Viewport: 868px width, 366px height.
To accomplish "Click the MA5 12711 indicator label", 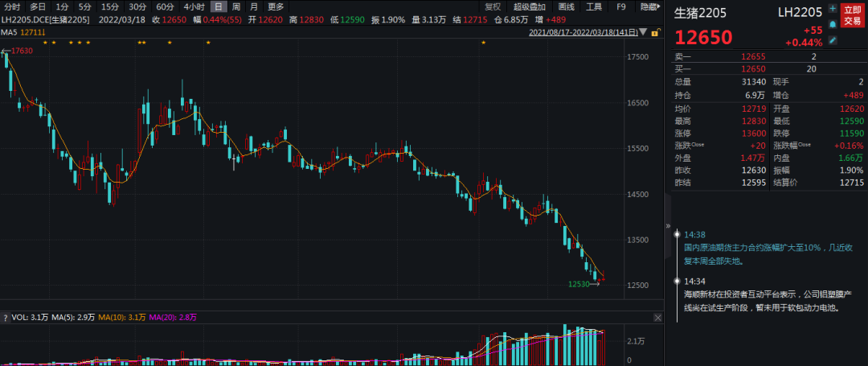I will click(23, 33).
